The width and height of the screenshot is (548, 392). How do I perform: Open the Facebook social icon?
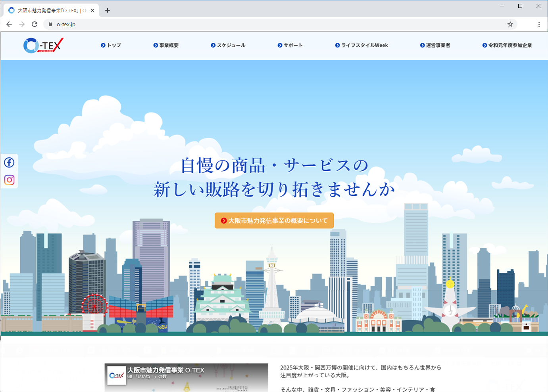[x=9, y=163]
